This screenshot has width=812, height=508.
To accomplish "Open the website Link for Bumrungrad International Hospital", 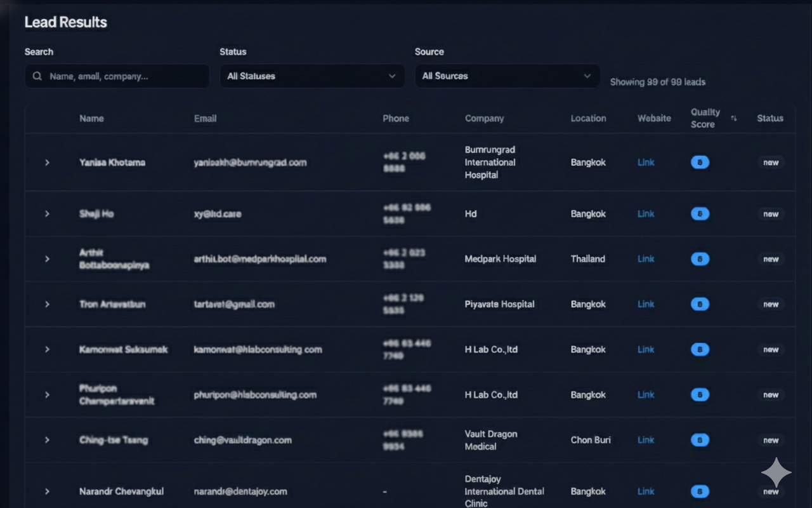I will (x=645, y=162).
